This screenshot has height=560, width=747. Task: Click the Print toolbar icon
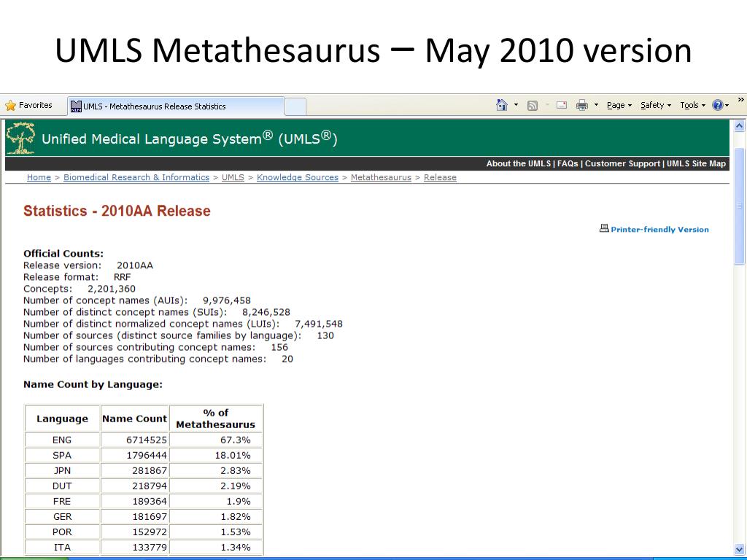pos(582,105)
